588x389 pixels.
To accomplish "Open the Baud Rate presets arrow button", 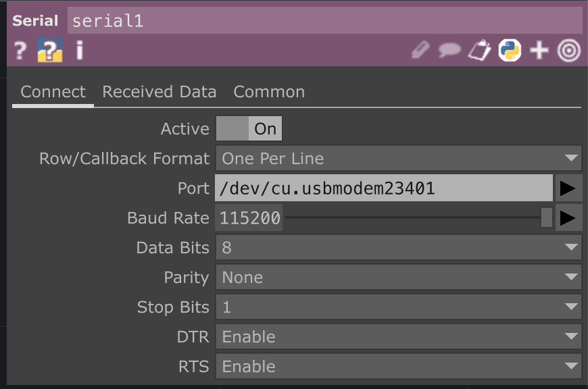I will pyautogui.click(x=568, y=218).
